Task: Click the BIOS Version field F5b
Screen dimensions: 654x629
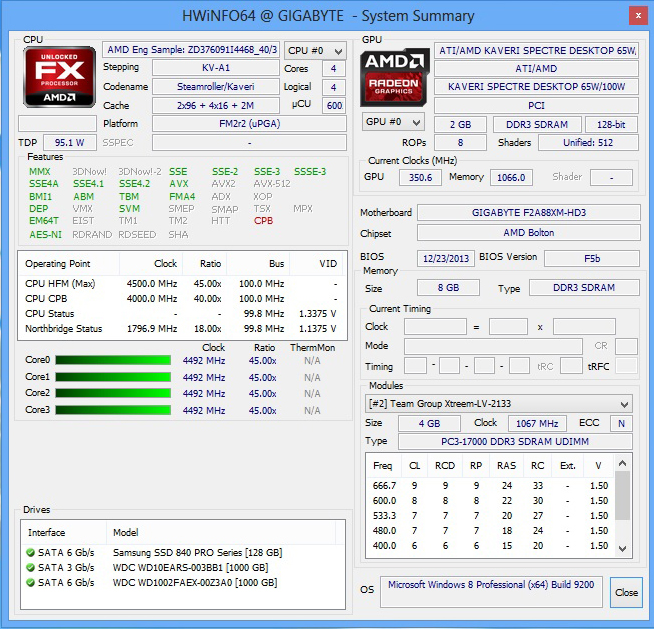Action: pos(592,259)
